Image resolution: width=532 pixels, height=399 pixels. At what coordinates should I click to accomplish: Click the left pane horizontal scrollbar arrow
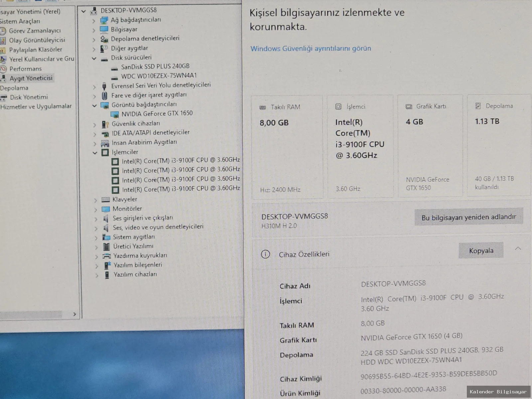74,314
